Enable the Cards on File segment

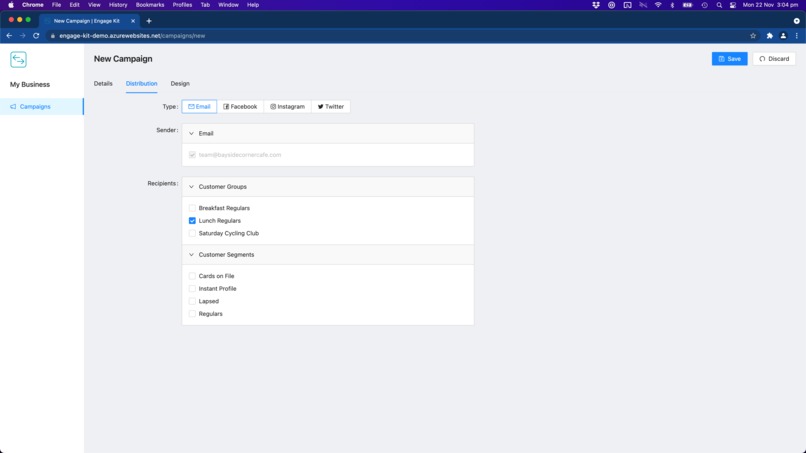(x=192, y=276)
